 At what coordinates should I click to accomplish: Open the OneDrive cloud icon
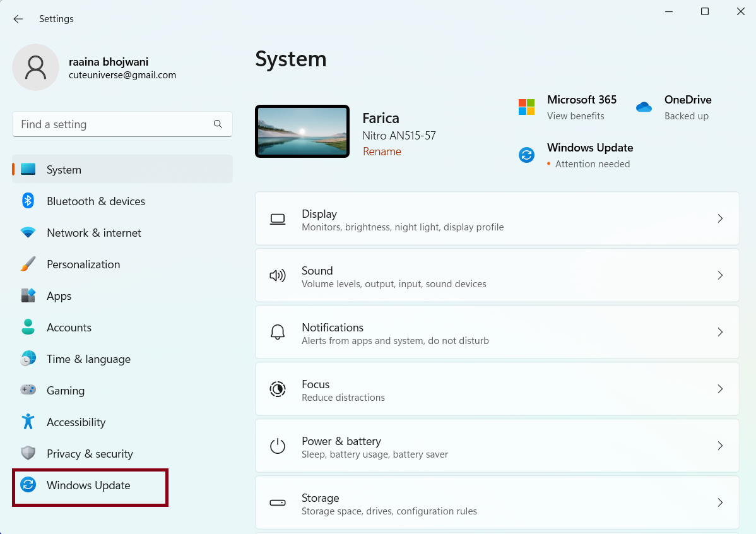click(644, 107)
